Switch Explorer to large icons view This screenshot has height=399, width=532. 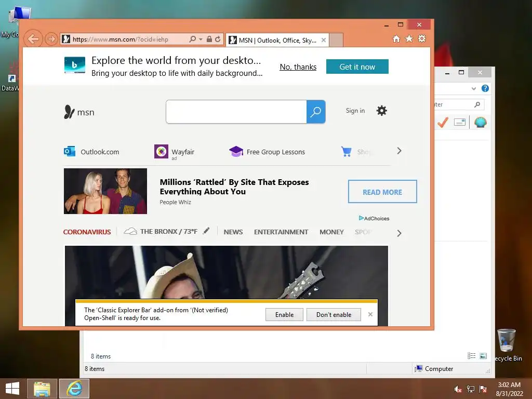(483, 355)
